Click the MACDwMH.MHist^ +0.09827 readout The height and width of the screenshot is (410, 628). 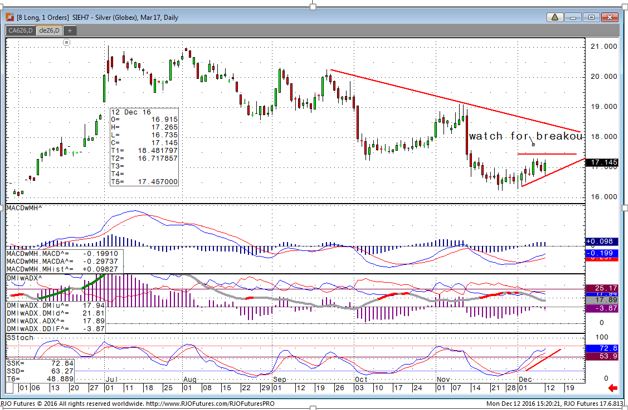pyautogui.click(x=62, y=269)
